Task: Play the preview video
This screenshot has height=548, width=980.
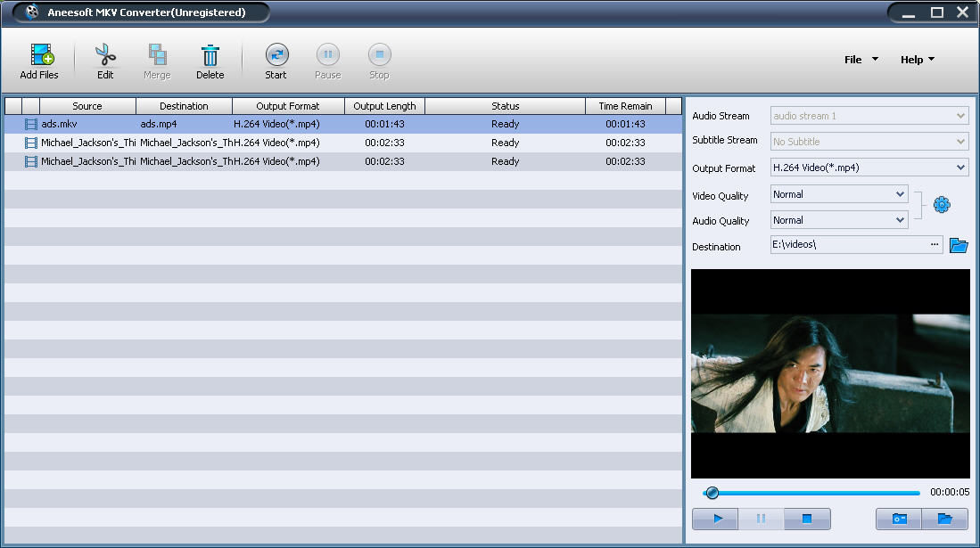Action: click(x=716, y=519)
